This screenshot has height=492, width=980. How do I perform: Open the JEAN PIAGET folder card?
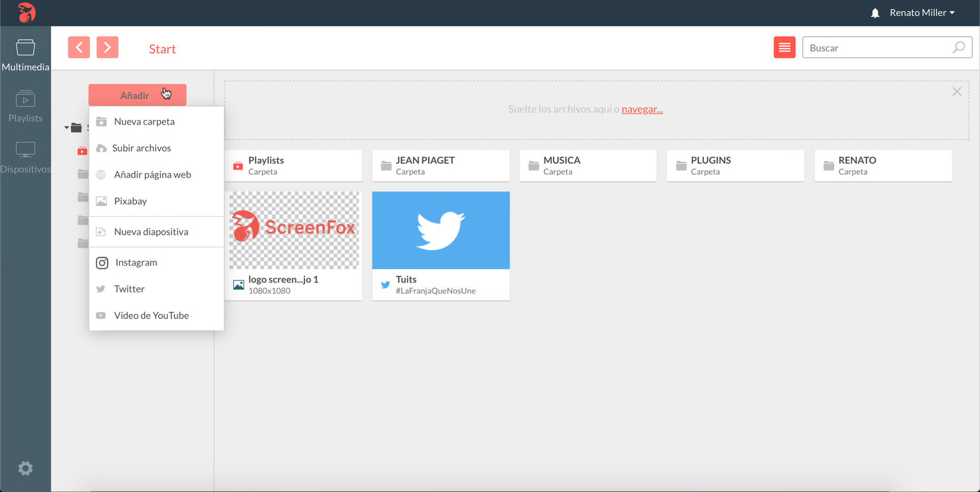[x=440, y=166]
